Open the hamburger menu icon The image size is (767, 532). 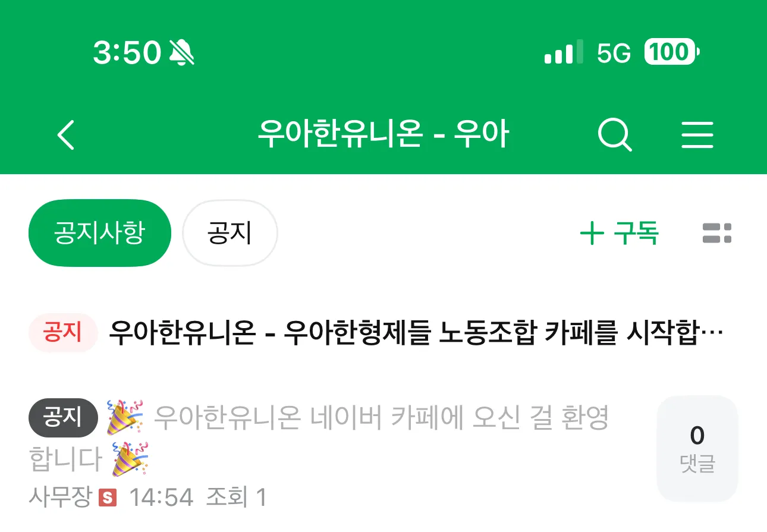coord(697,135)
